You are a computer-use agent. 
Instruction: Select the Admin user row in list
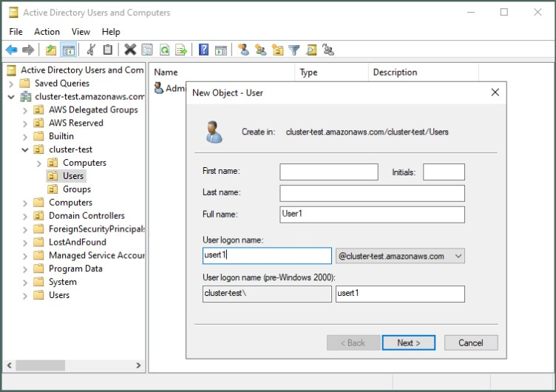coord(169,88)
